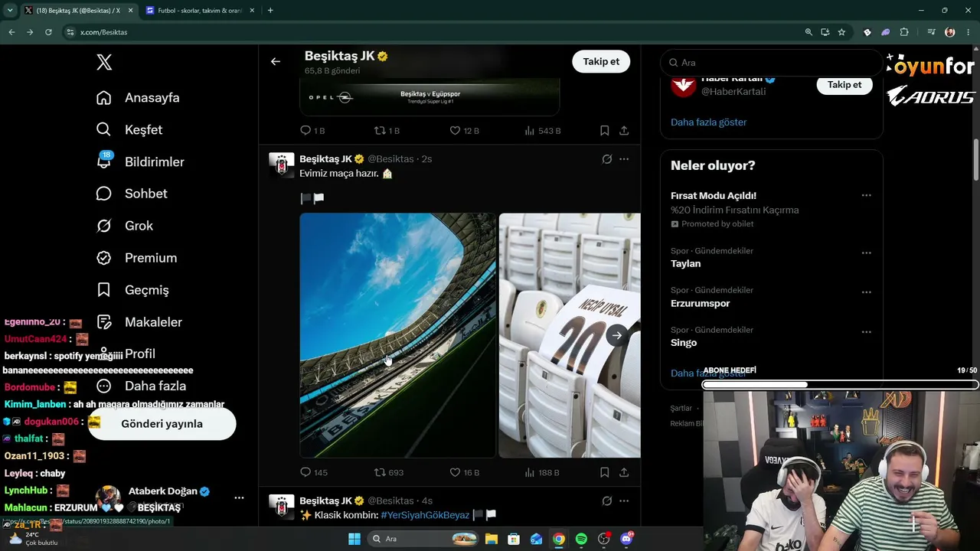Open Sohbet chat messages
Viewport: 980px width, 551px height.
[x=132, y=194]
